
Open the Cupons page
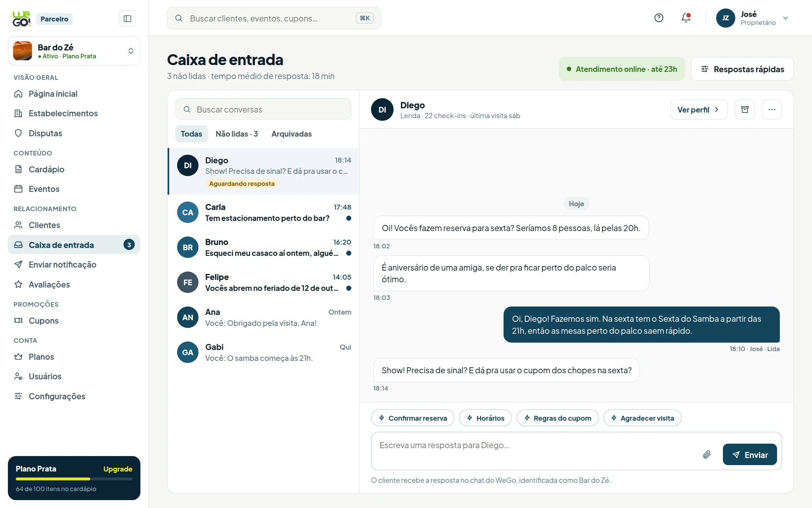pos(74,321)
